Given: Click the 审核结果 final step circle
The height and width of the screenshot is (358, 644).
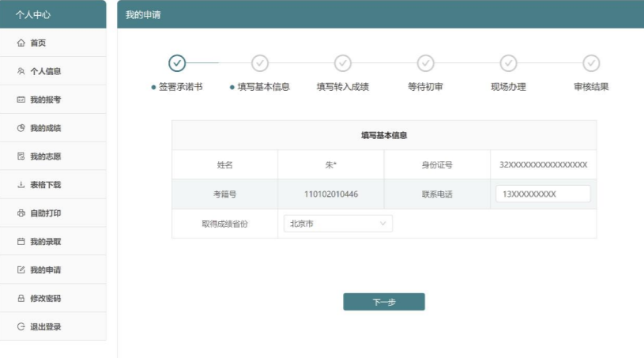Looking at the screenshot, I should [591, 63].
